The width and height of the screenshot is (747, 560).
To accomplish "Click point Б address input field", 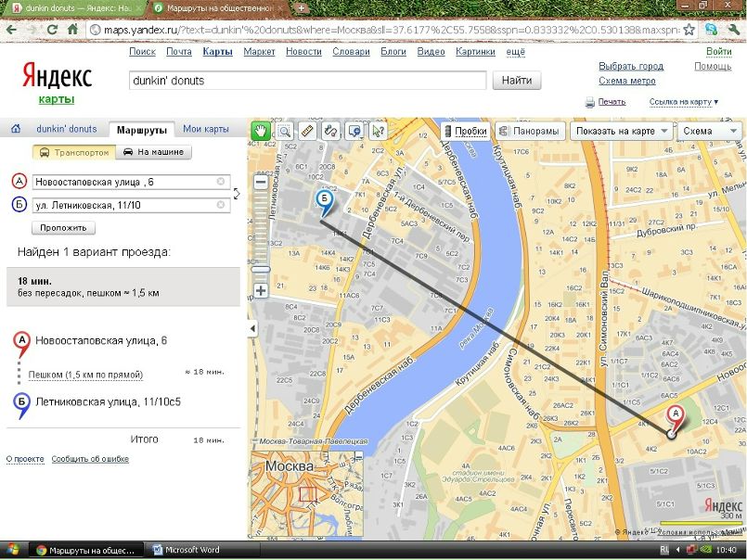I will click(x=131, y=205).
